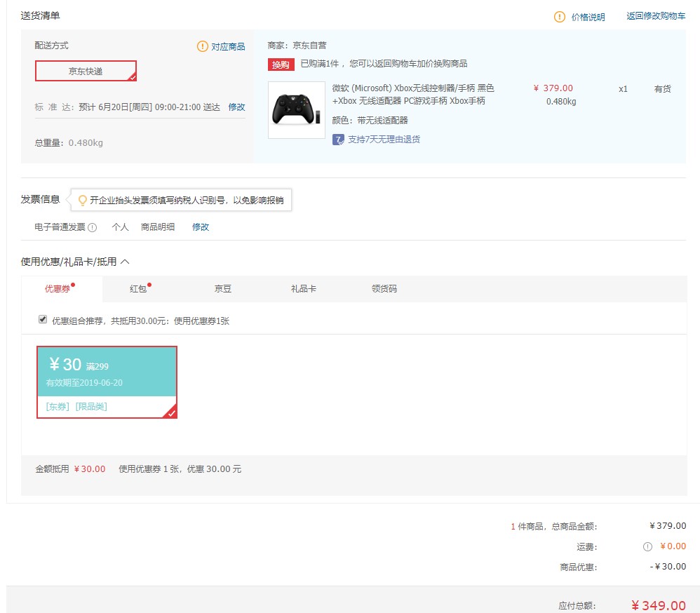Click the red 换购 badge
Screen dimensions: 700x613
coord(281,65)
